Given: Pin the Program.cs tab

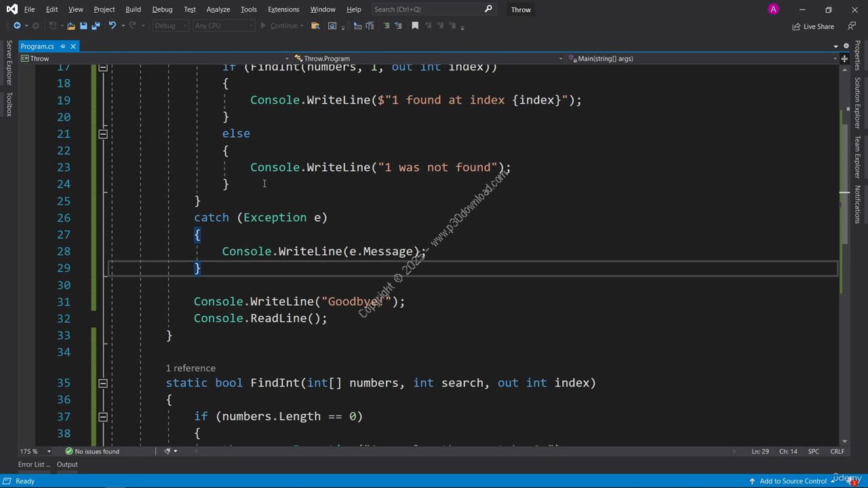Looking at the screenshot, I should pyautogui.click(x=62, y=46).
